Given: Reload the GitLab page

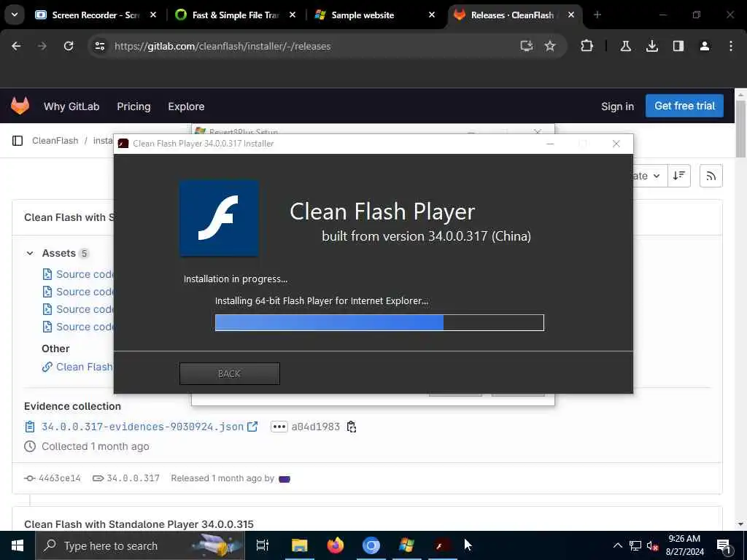Looking at the screenshot, I should tap(69, 46).
